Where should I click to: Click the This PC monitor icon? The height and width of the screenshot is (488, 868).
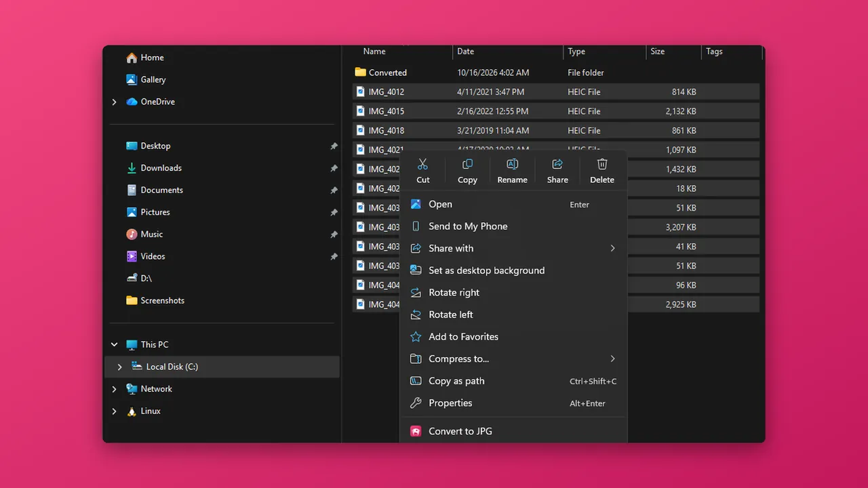click(132, 344)
